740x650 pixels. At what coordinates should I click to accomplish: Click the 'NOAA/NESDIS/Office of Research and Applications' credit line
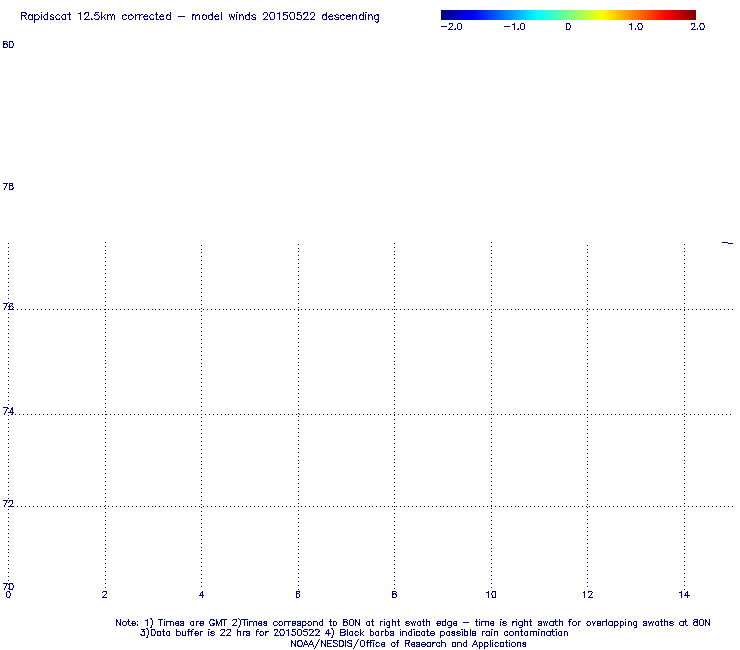(408, 644)
